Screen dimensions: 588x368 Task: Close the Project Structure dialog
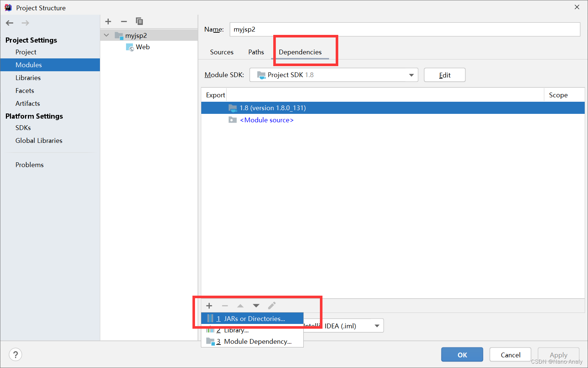(x=577, y=7)
